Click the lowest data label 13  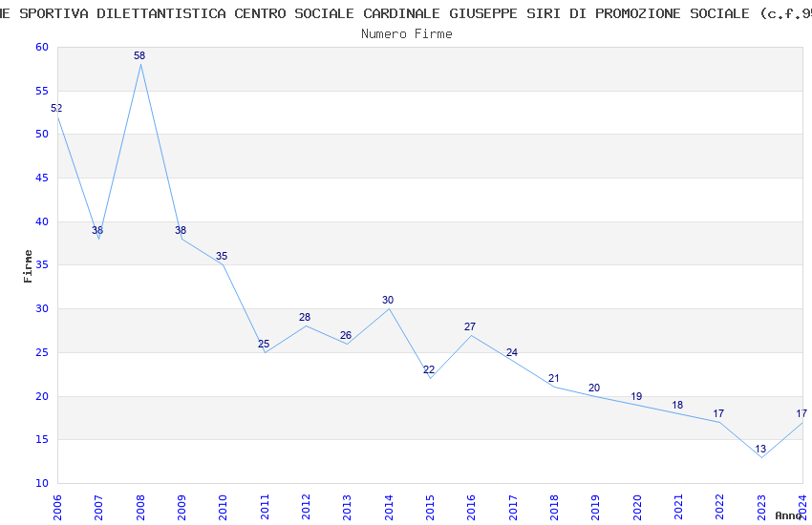(x=760, y=449)
